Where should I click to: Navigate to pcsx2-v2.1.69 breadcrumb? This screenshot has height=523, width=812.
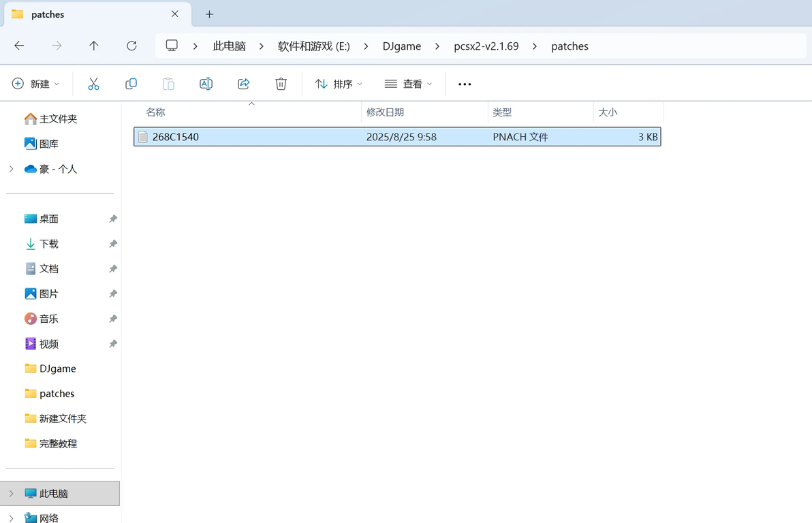point(486,46)
